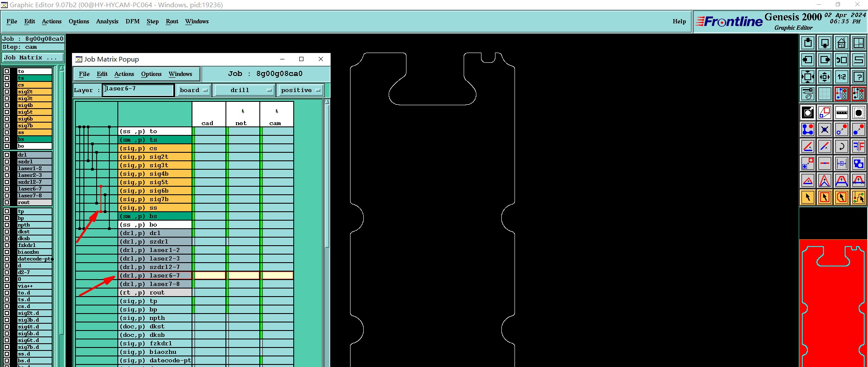The height and width of the screenshot is (367, 868).
Task: Click the home view house icon
Action: pos(842,43)
